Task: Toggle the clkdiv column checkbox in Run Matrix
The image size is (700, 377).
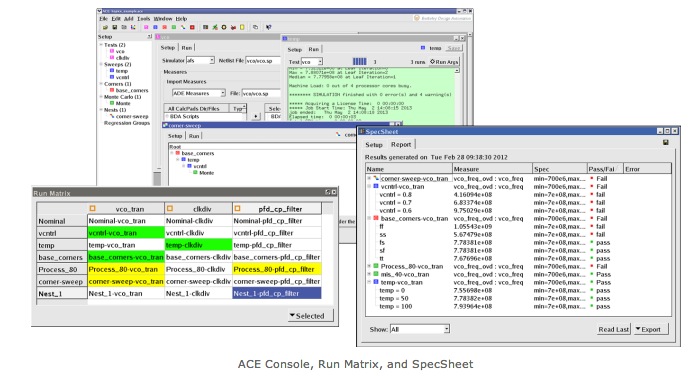Action: tap(170, 209)
